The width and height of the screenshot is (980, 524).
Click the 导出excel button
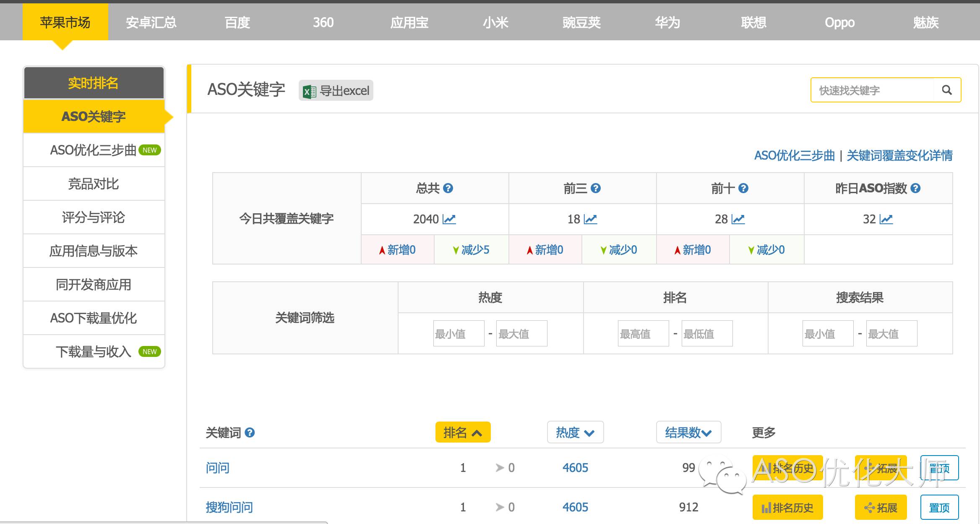(x=336, y=91)
